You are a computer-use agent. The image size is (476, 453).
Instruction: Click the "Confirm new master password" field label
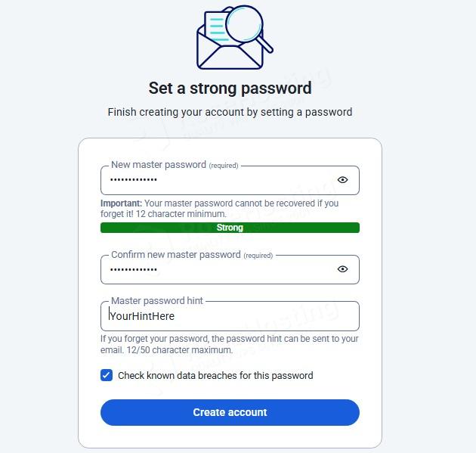176,255
